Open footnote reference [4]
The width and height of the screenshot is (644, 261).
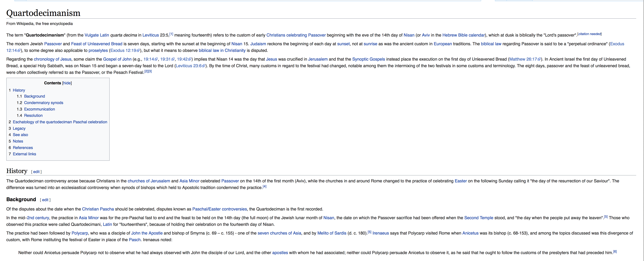265,186
